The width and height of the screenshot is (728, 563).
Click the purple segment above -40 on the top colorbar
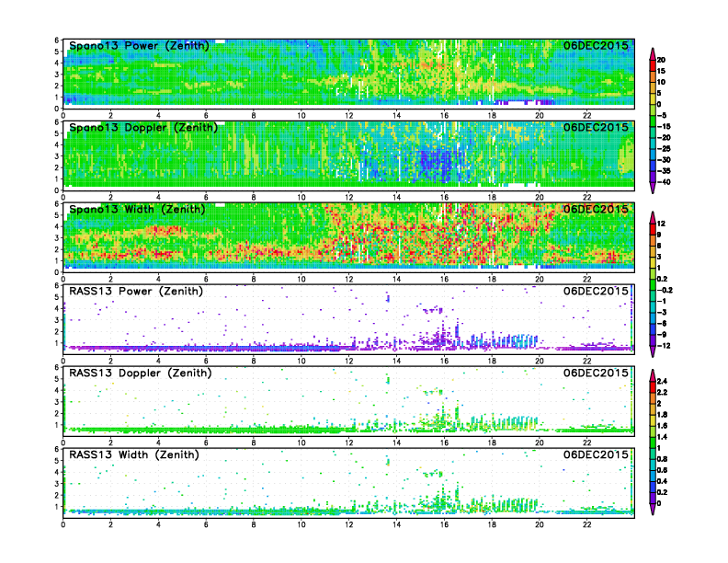pos(653,177)
